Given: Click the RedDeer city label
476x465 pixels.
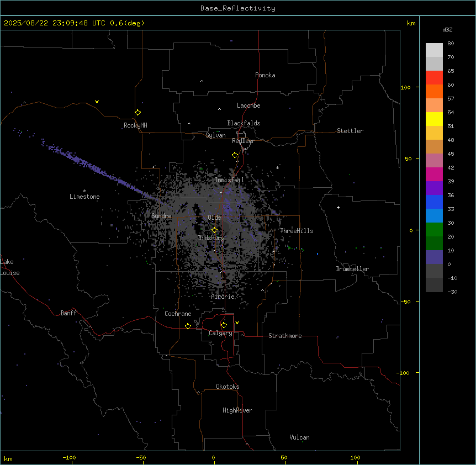Looking at the screenshot, I should 243,141.
